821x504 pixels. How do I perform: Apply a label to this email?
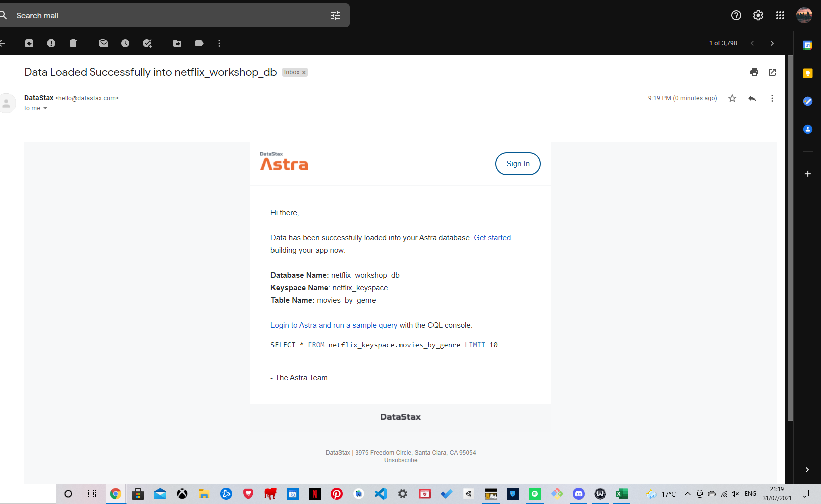coord(199,43)
